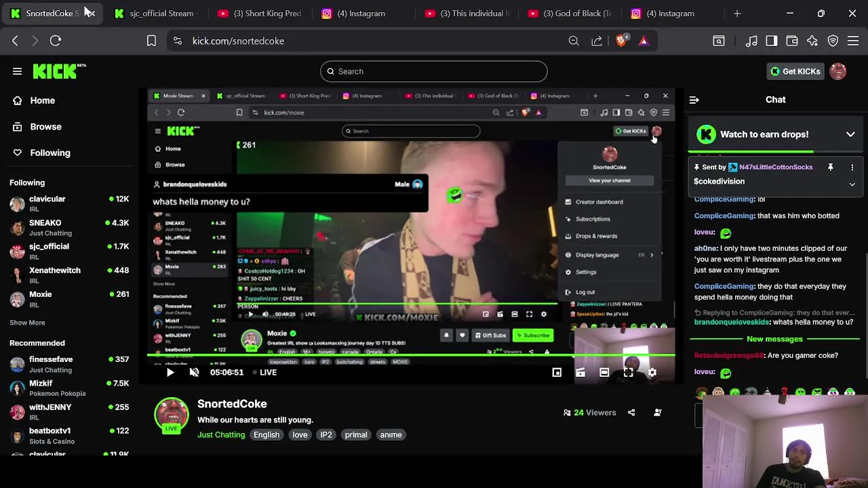Image resolution: width=868 pixels, height=488 pixels.
Task: Open sjc_official channel in Following list
Action: pos(69,251)
